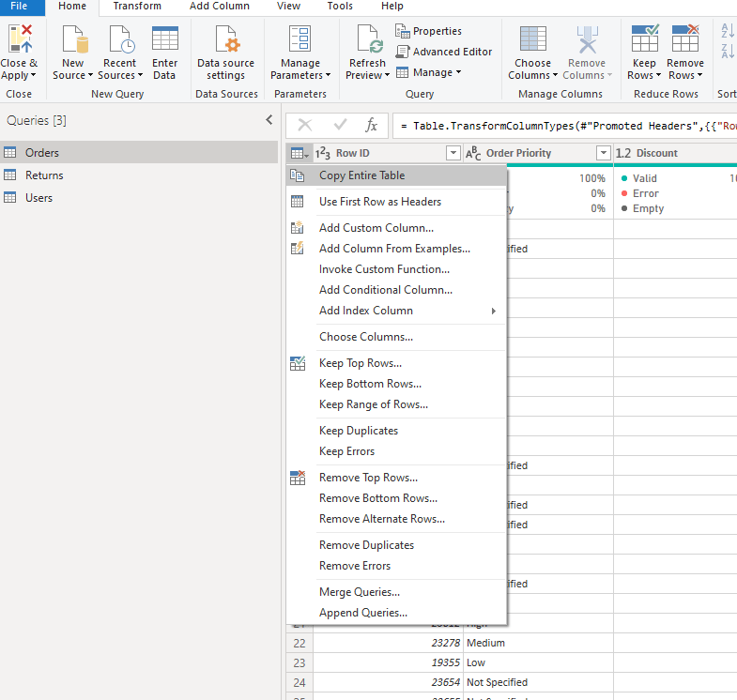Choose Keep Range of Rows
Image resolution: width=737 pixels, height=700 pixels.
click(396, 405)
